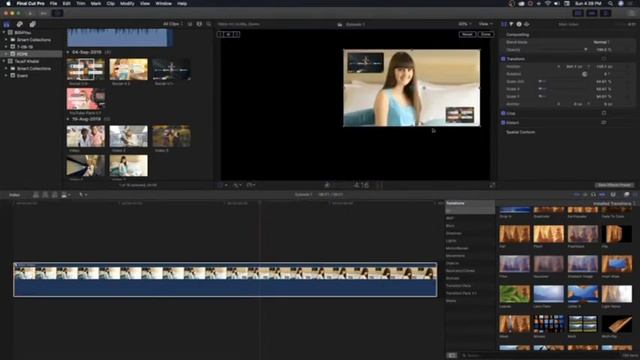
Task: Click the clip appearance icon in browser
Action: (x=199, y=24)
